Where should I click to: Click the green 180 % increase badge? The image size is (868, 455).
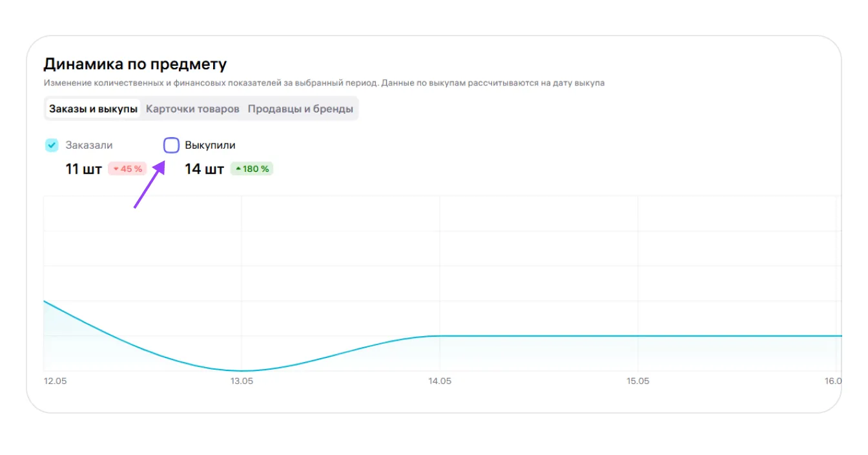[252, 169]
